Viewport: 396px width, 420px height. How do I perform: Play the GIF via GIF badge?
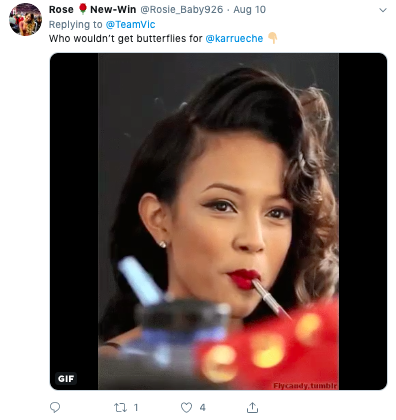(x=66, y=379)
